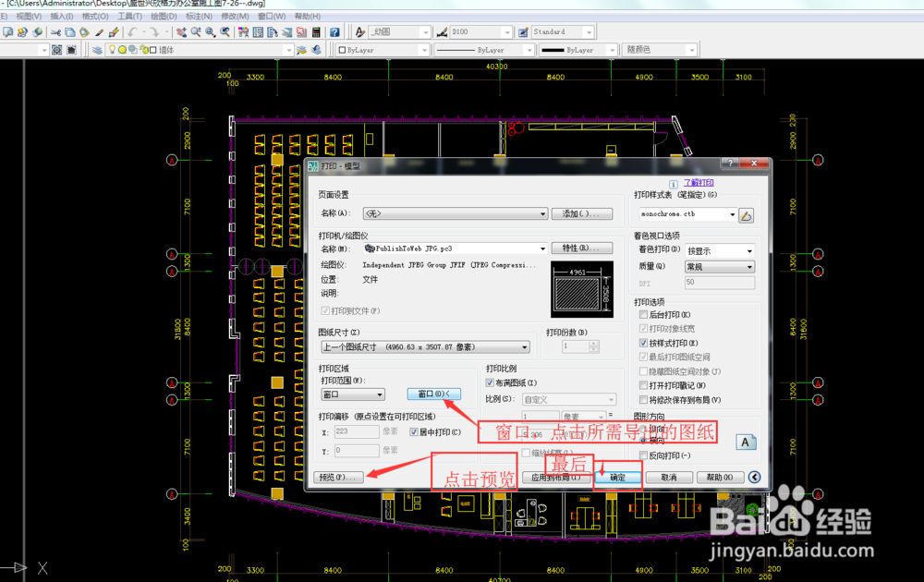Image resolution: width=924 pixels, height=582 pixels.
Task: Open the Dimension Style icon
Action: click(x=442, y=31)
